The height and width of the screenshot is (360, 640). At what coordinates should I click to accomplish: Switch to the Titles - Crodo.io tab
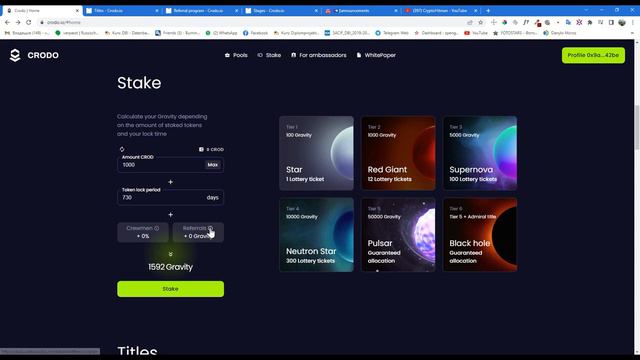click(x=121, y=11)
